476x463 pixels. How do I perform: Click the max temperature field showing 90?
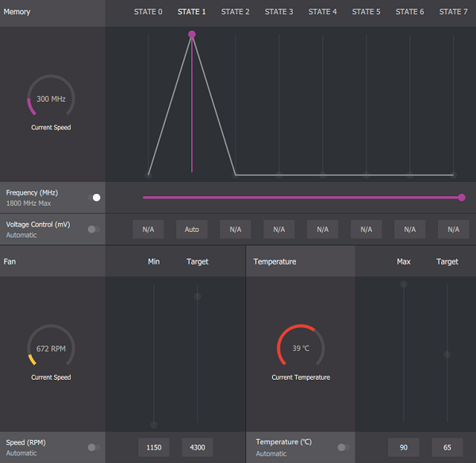[x=404, y=447]
